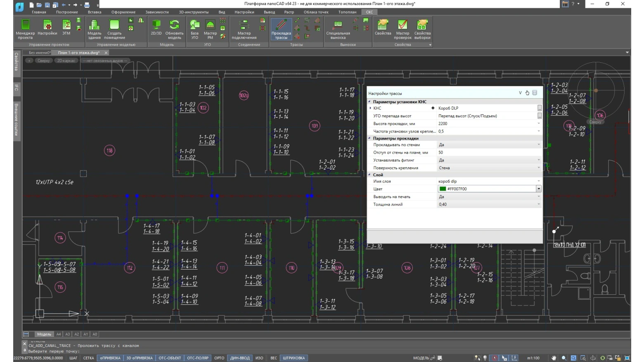The image size is (644, 362).
Task: Click the green #FF007F00 color swatch
Action: point(443,189)
